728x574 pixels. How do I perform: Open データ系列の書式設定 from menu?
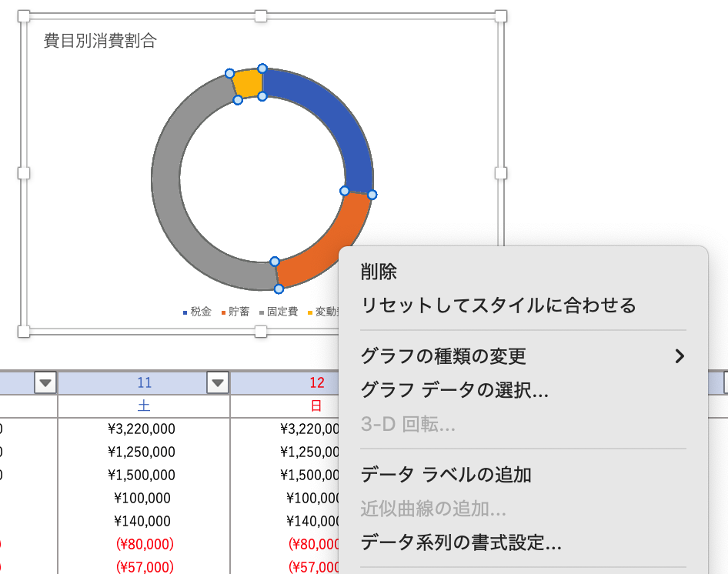[x=460, y=543]
